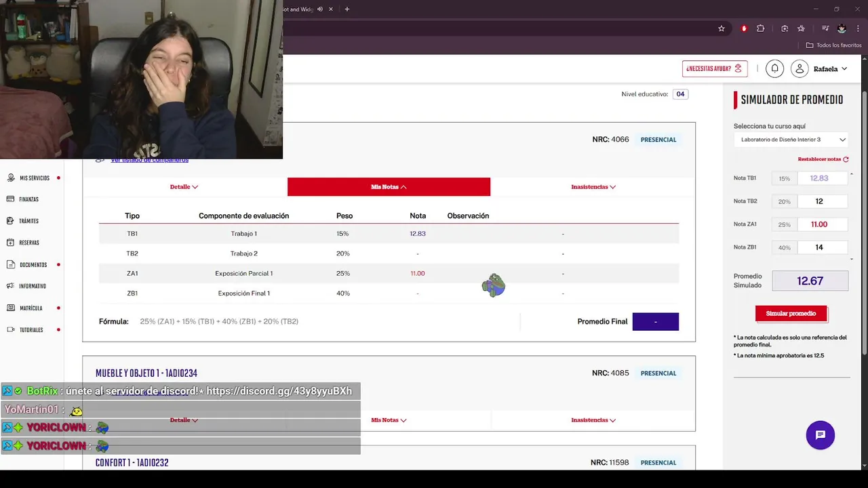Edit the Nota TB1 field showing 12.83
868x488 pixels.
pos(823,178)
